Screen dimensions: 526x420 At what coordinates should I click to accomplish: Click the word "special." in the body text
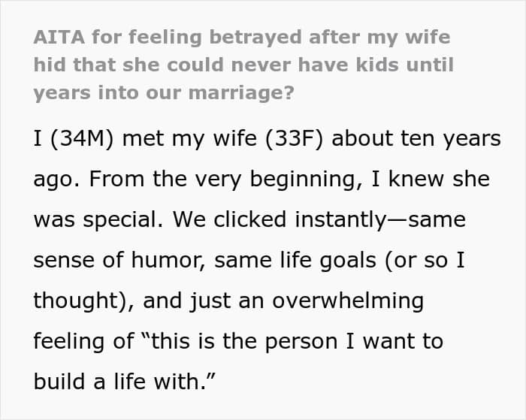[122, 220]
